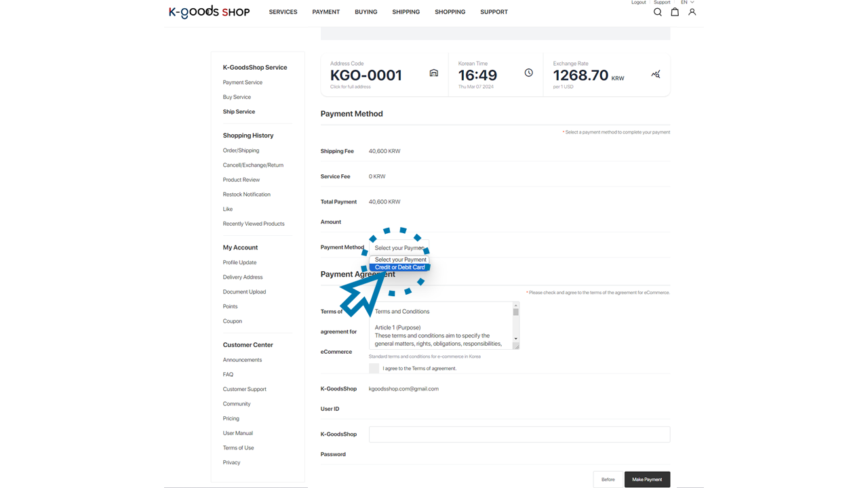Image resolution: width=868 pixels, height=488 pixels.
Task: Click the search magnifier icon in header
Action: [657, 12]
